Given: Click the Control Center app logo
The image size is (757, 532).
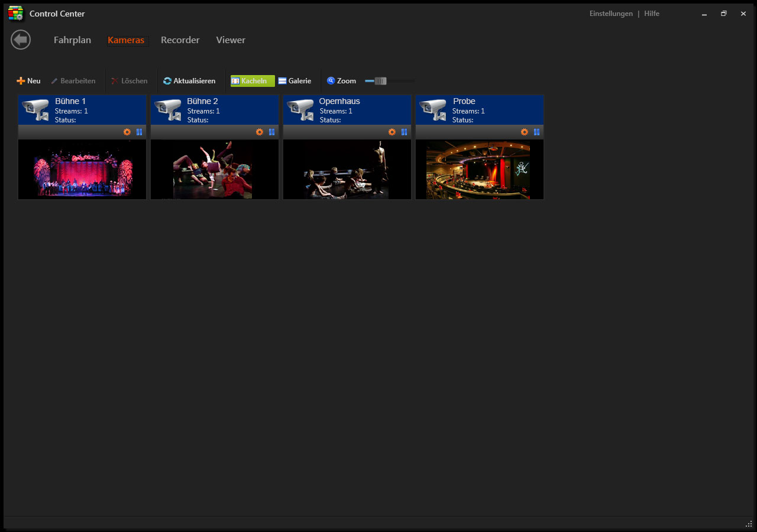Looking at the screenshot, I should pyautogui.click(x=16, y=14).
